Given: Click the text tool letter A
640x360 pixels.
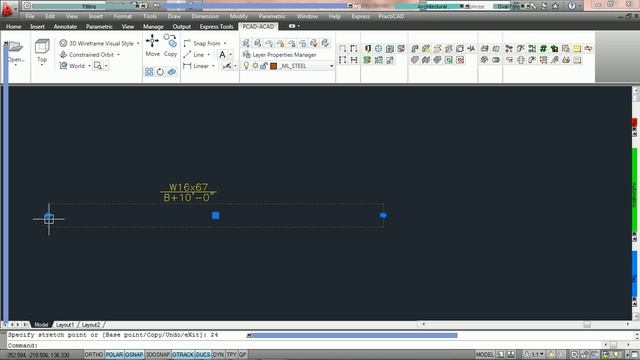Looking at the screenshot, I should point(222,54).
